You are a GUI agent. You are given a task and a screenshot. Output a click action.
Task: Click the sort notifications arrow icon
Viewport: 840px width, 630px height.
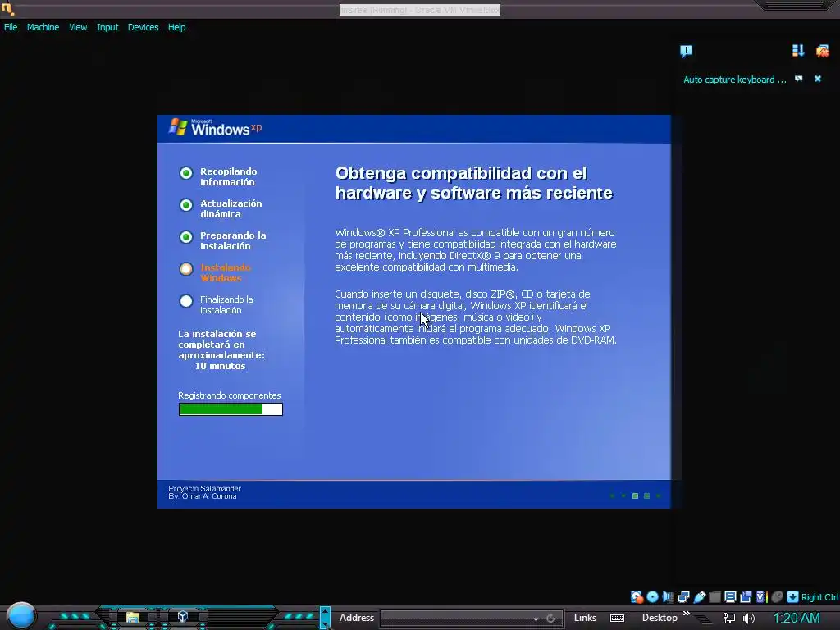797,50
